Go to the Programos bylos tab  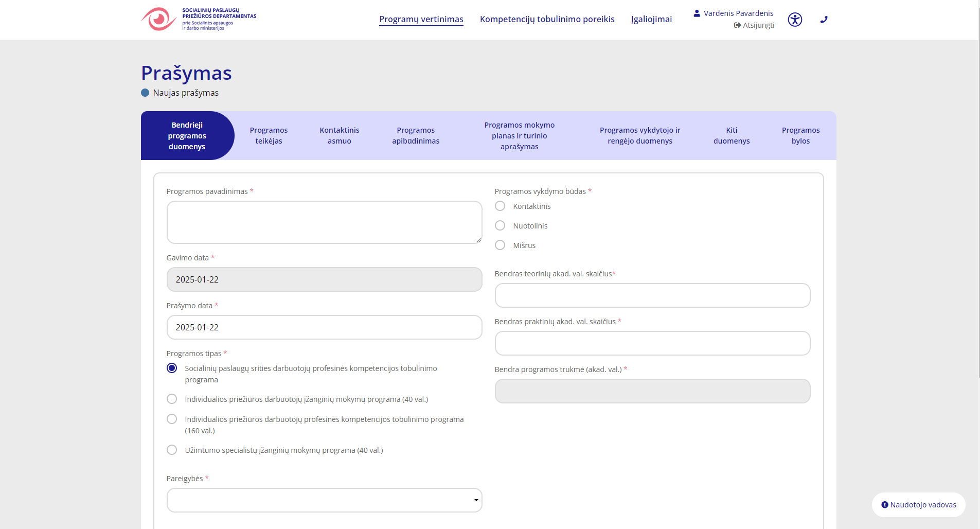point(800,135)
